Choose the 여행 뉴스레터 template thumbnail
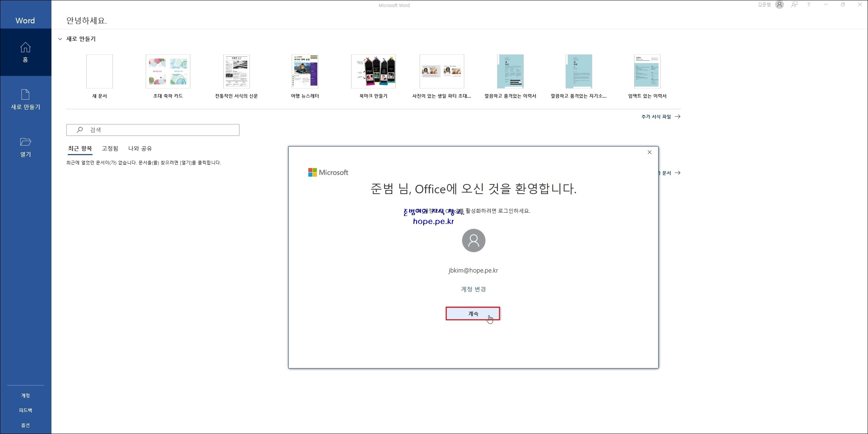 point(305,71)
